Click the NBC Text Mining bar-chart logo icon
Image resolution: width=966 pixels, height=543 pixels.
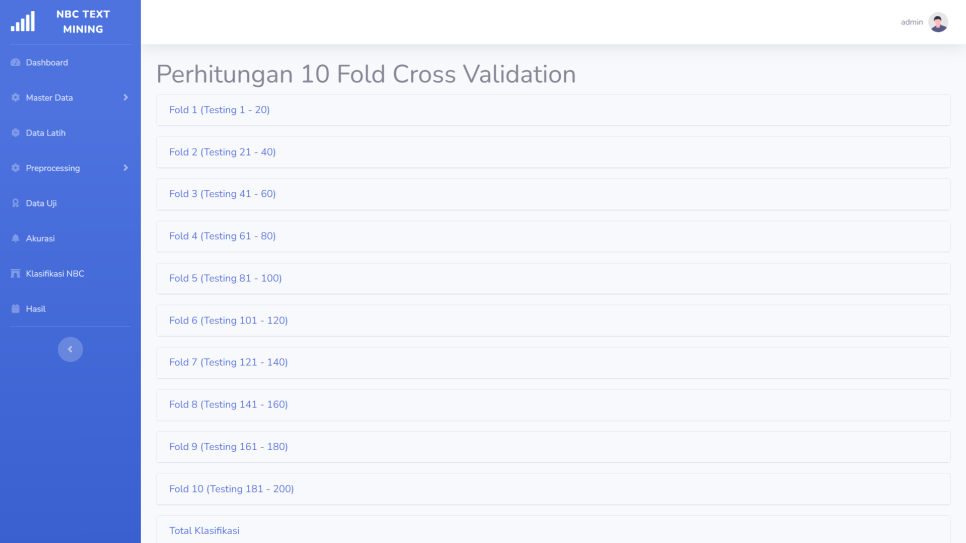tap(24, 21)
